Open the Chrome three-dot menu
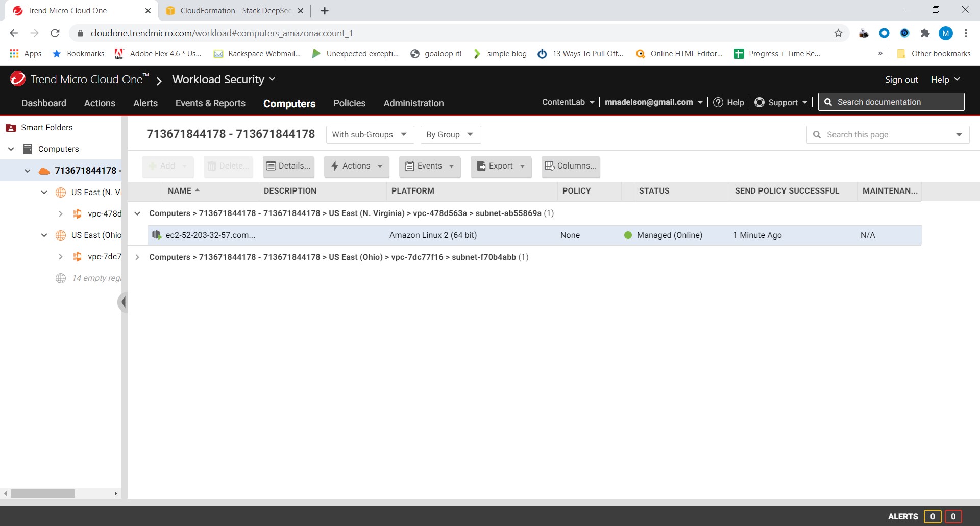Screen dimensions: 980x526 [x=966, y=33]
